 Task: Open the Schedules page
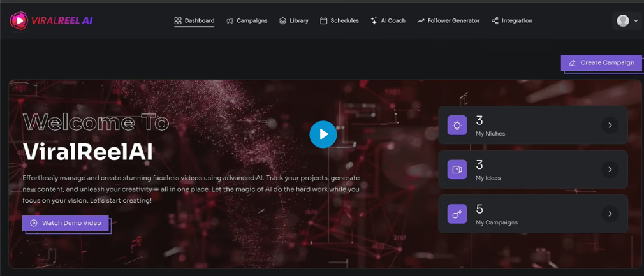pos(339,20)
